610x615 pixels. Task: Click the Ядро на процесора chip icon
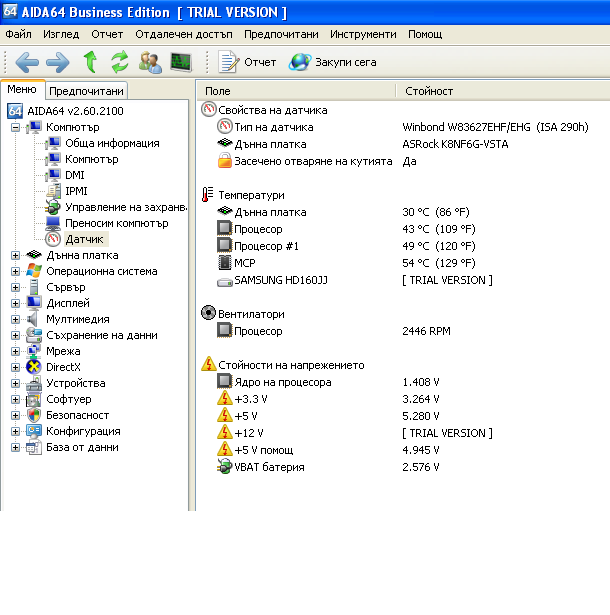click(224, 381)
